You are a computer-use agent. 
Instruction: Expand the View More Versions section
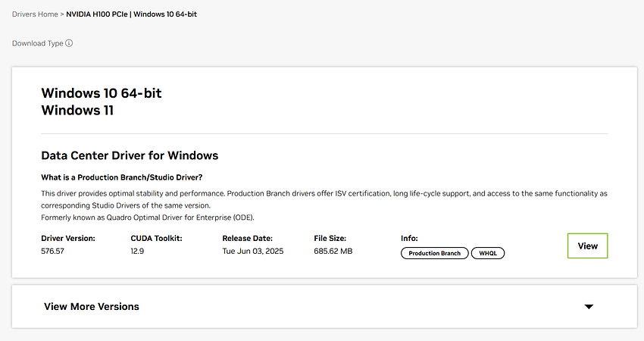tap(324, 306)
